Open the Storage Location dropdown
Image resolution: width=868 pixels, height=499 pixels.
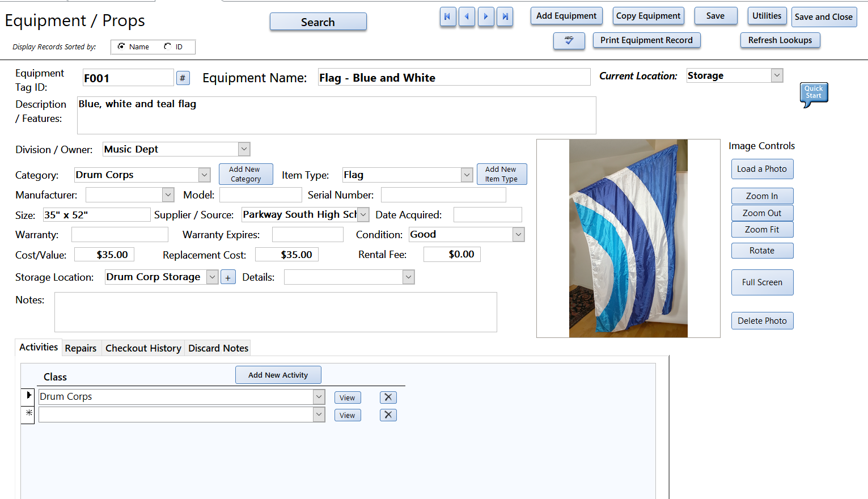(x=211, y=277)
